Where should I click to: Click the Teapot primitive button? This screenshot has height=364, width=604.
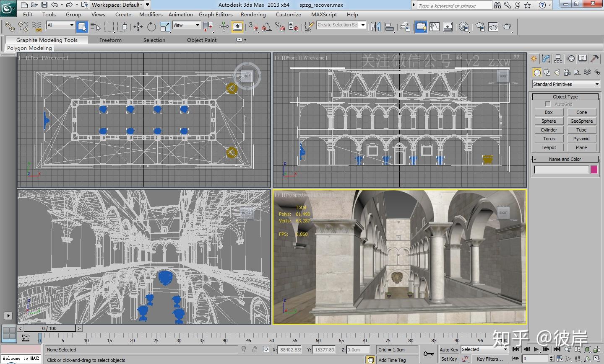tap(549, 147)
